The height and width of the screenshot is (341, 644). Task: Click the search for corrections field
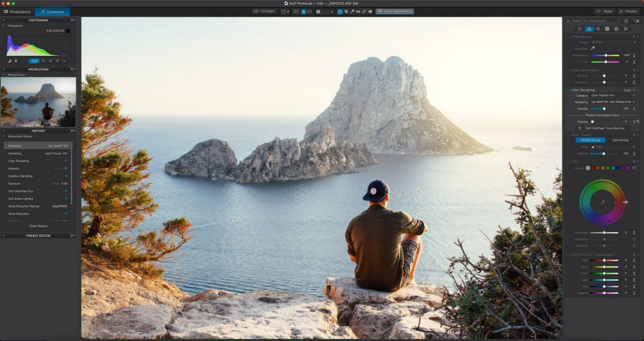click(x=593, y=21)
